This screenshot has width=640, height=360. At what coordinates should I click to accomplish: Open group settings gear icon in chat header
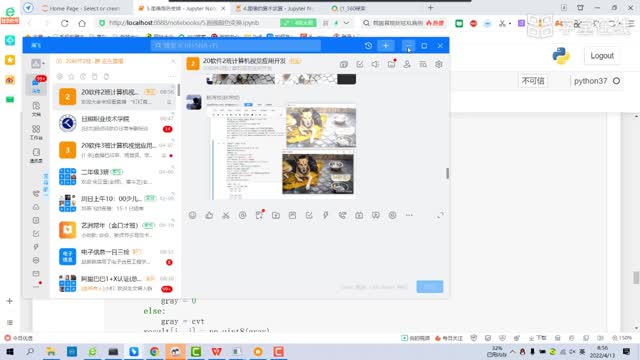coord(439,64)
